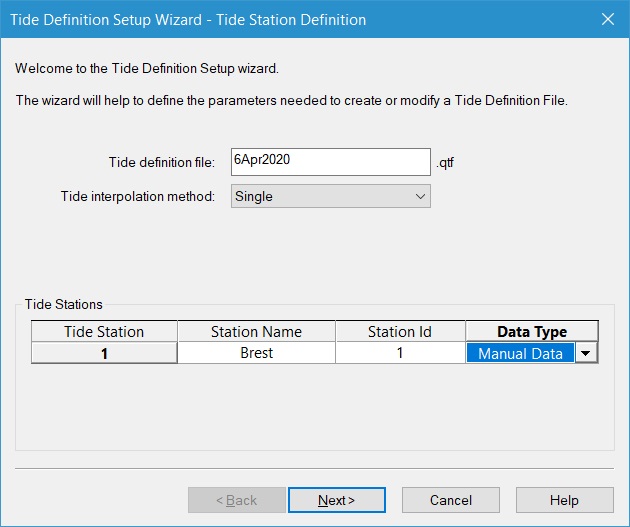The width and height of the screenshot is (630, 527).
Task: Close the Tide Definition Setup Wizard window
Action: 607,19
